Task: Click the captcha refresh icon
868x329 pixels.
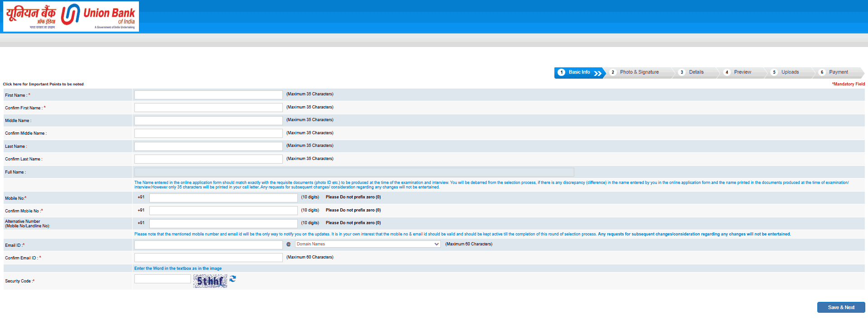Action: click(x=233, y=279)
